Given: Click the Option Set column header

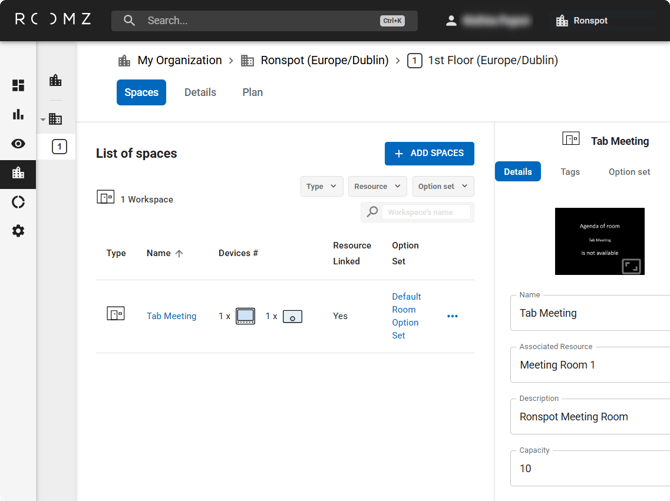Looking at the screenshot, I should 405,253.
